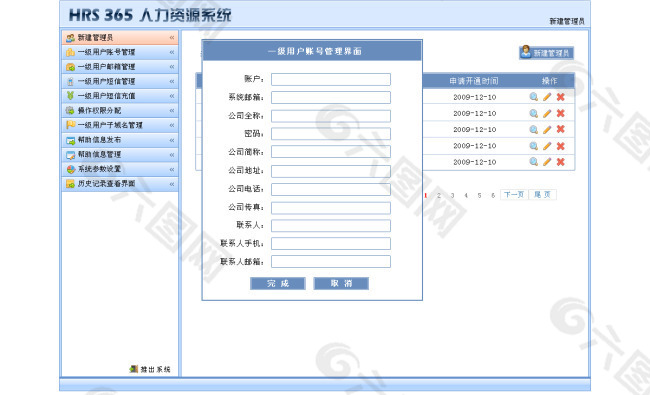Click the 退出系统 door icon

click(133, 369)
